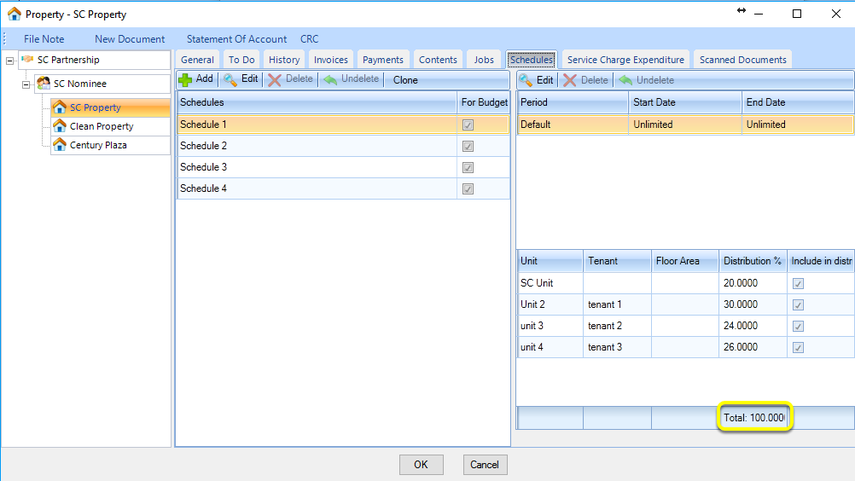Switch to the History tab

point(284,59)
